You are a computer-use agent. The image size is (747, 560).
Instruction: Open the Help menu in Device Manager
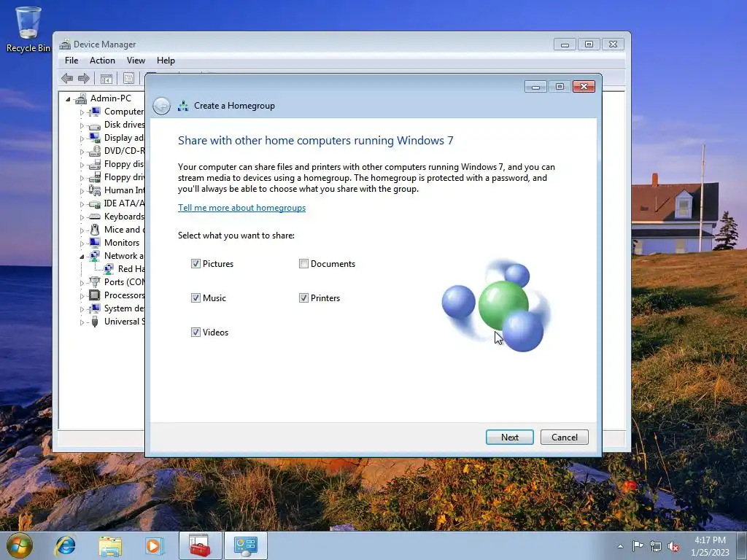[x=166, y=61]
